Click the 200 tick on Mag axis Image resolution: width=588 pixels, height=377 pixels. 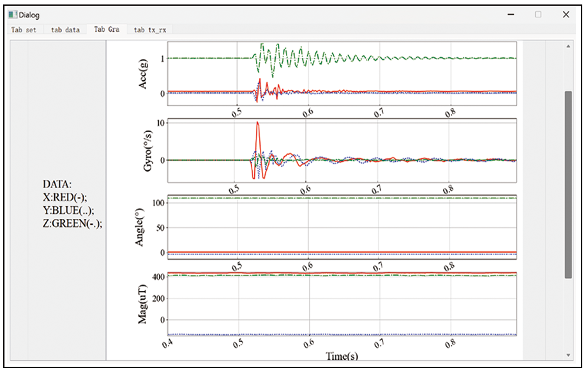coord(158,299)
